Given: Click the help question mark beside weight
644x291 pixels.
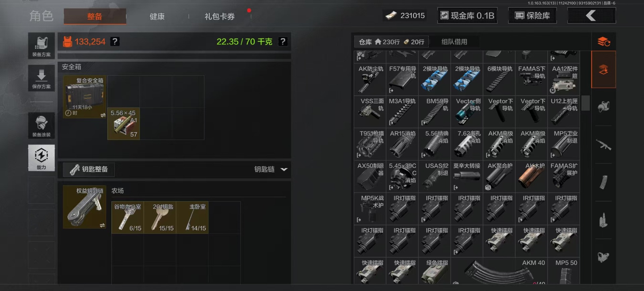Looking at the screenshot, I should pyautogui.click(x=283, y=41).
